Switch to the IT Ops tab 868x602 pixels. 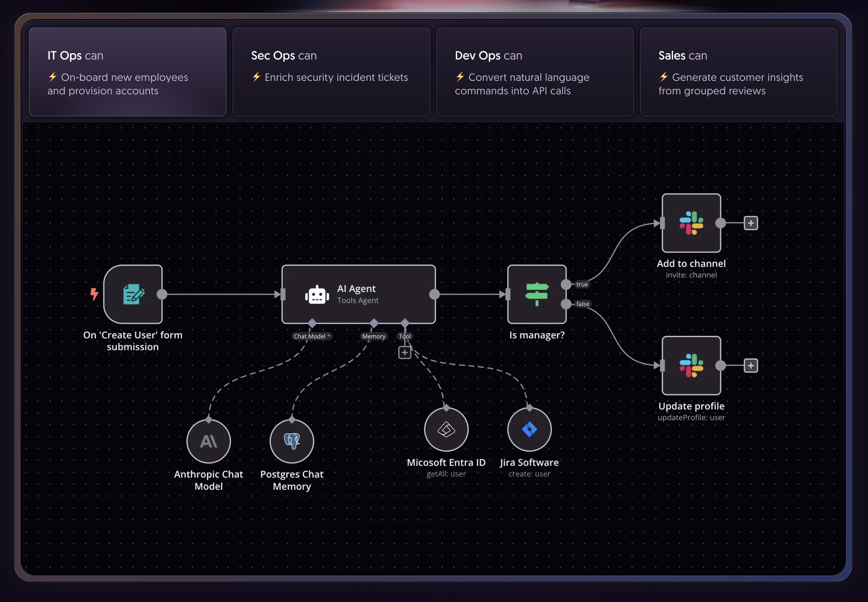click(x=127, y=72)
